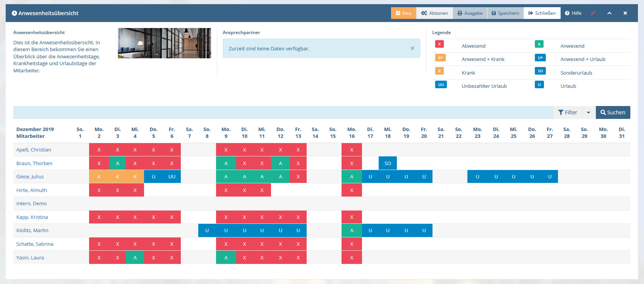Dismiss the 'keine Daten verfügbar' notice
This screenshot has width=644, height=284.
point(412,48)
